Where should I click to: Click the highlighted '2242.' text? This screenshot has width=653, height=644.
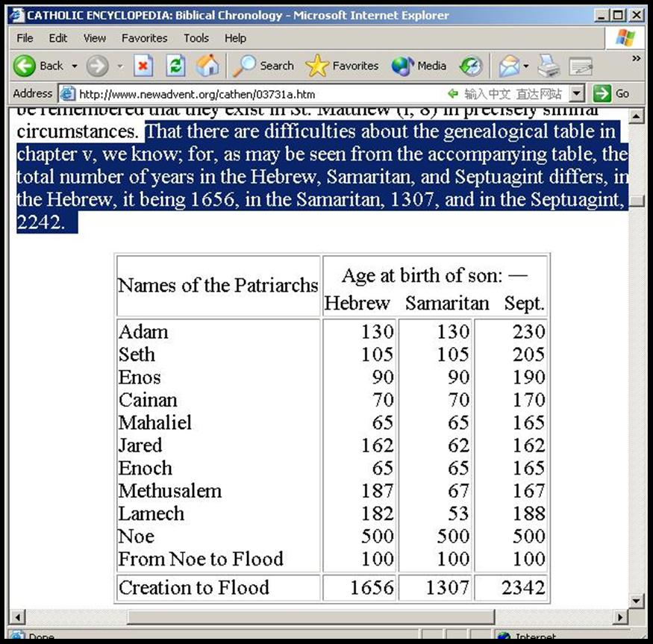tap(41, 222)
